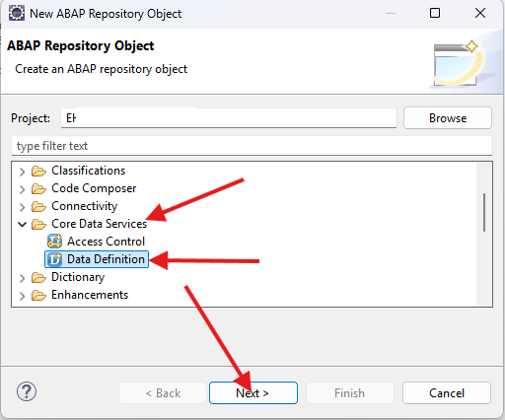Select the Code Composer tree entry
The width and height of the screenshot is (505, 420).
(94, 188)
